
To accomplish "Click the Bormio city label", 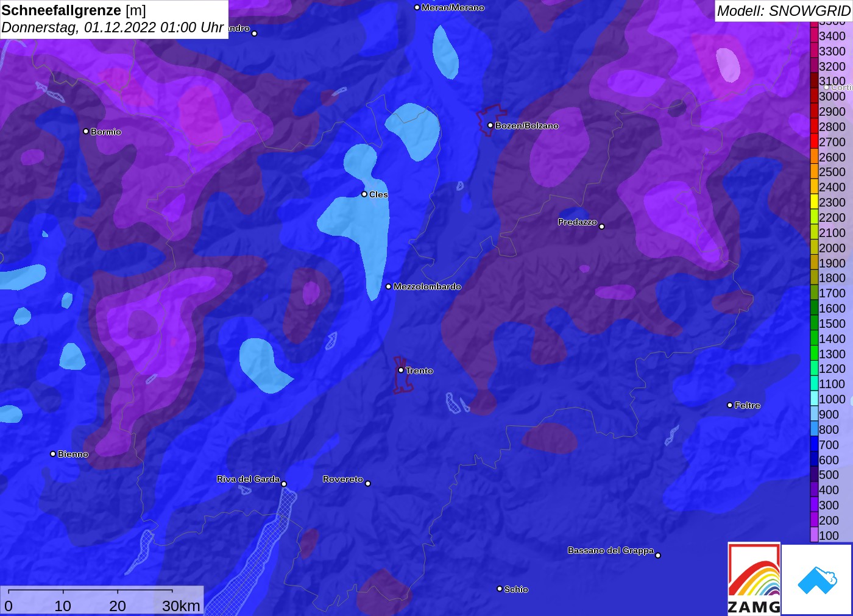I will [x=106, y=132].
